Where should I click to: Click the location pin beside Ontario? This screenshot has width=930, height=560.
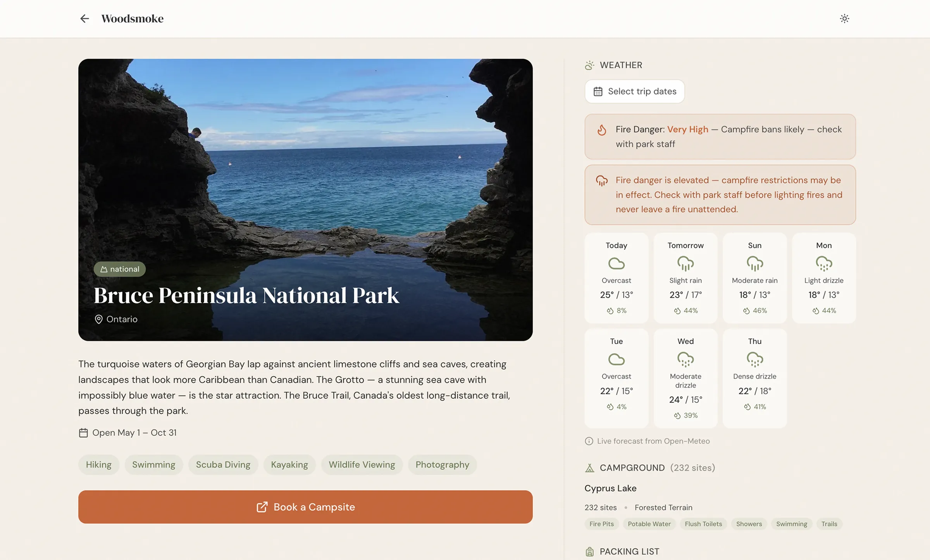point(98,319)
